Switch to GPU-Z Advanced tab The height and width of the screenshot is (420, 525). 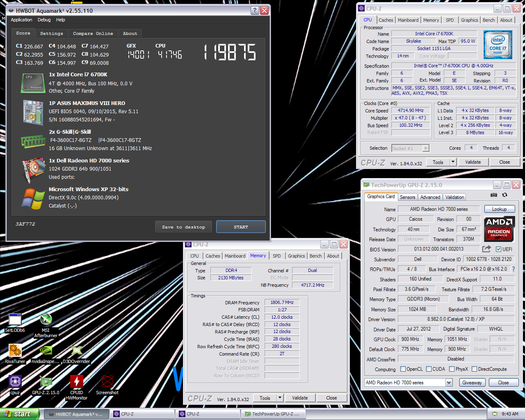pos(430,197)
